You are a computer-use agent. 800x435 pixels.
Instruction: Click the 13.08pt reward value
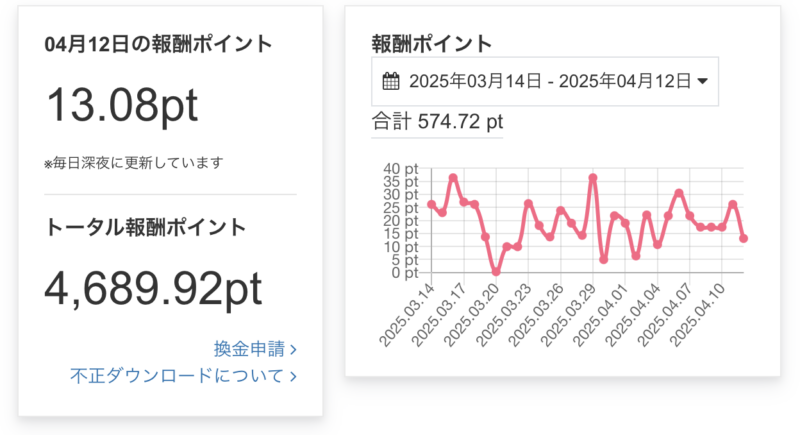[122, 105]
